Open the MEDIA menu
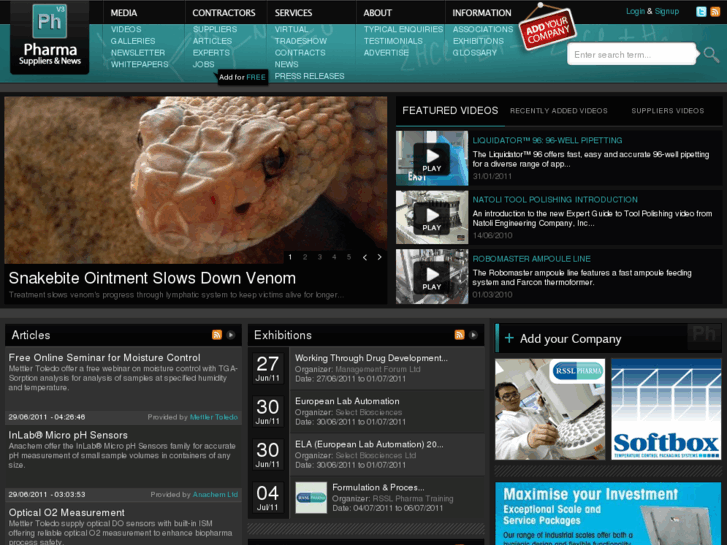The width and height of the screenshot is (727, 545). click(x=124, y=13)
